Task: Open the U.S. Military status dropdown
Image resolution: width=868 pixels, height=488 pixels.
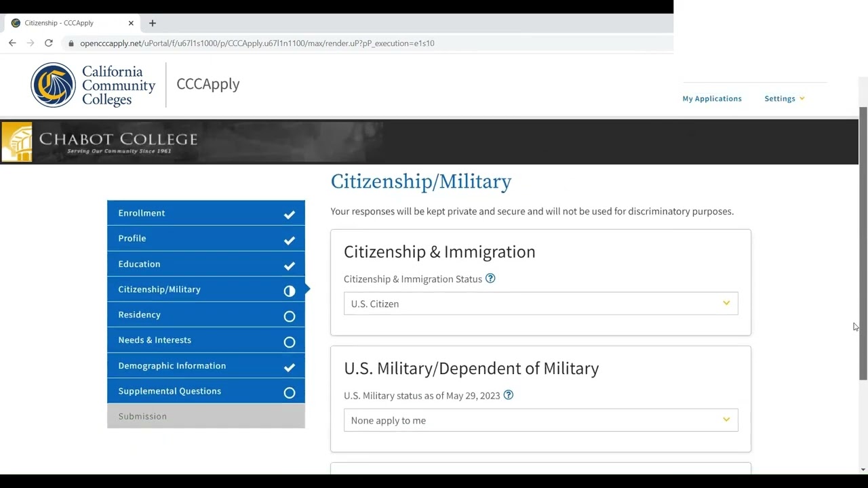Action: pos(540,420)
